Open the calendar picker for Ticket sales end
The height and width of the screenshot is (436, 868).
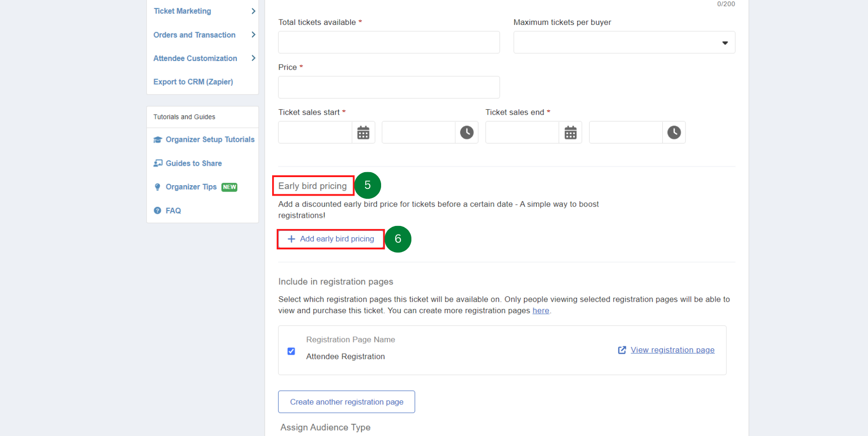coord(570,132)
